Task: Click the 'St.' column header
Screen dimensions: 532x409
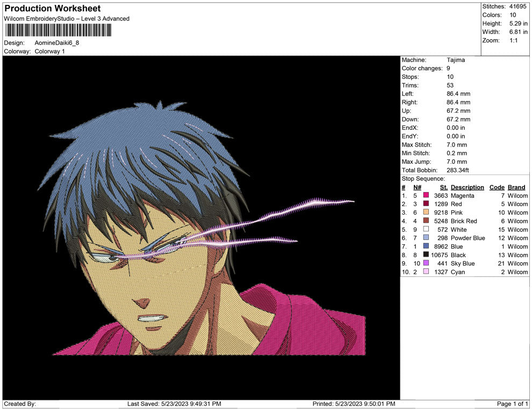Action: pos(444,187)
